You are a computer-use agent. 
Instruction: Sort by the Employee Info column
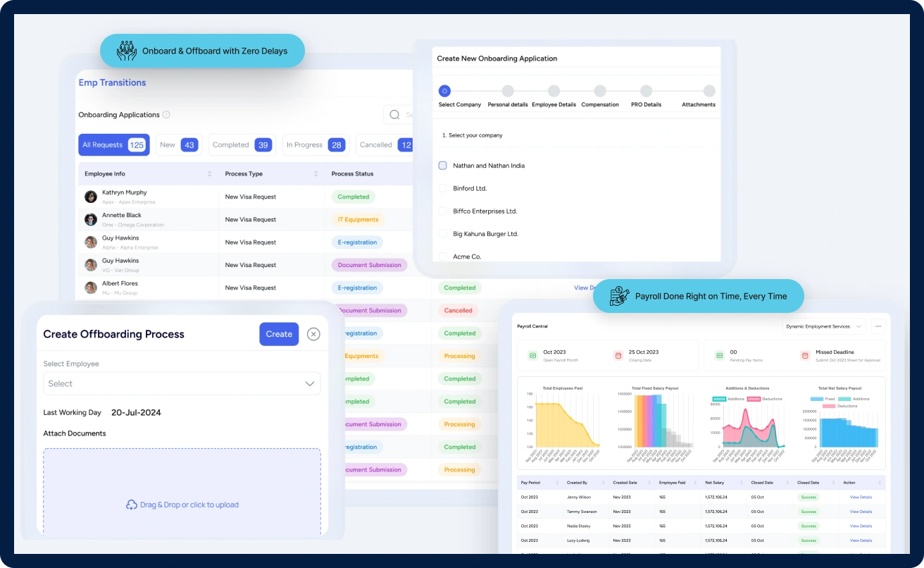(x=209, y=174)
